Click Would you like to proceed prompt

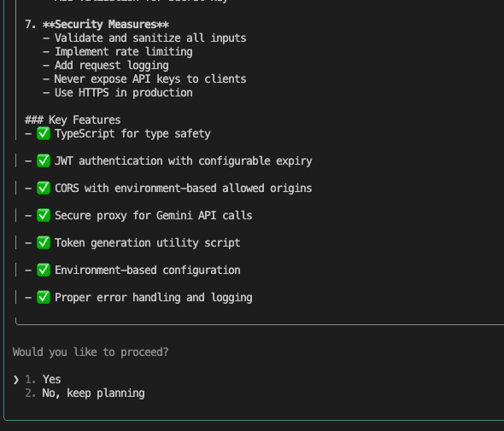[x=91, y=352]
